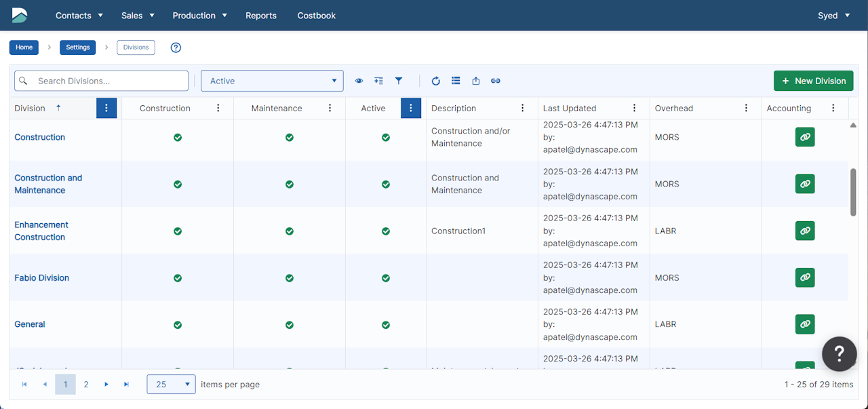This screenshot has height=409, width=868.
Task: Click the eye visibility icon in toolbar
Action: (359, 81)
